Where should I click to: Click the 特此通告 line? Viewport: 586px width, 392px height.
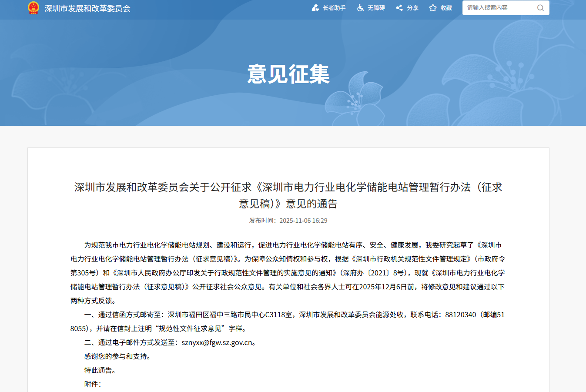point(100,370)
